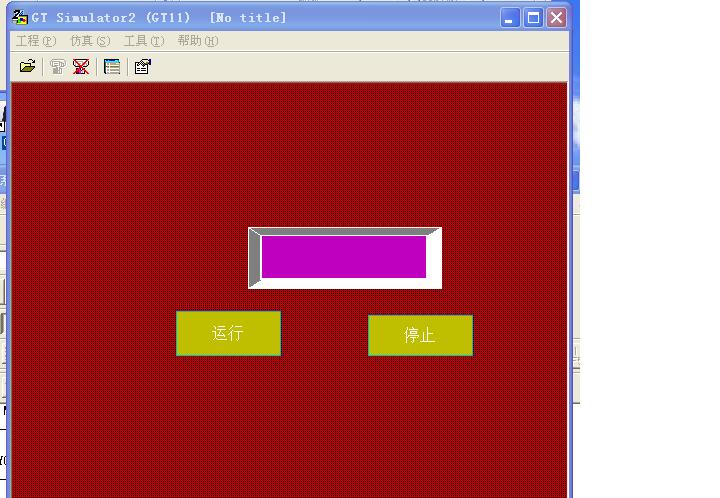Maximize the GT Simulator2 window

pyautogui.click(x=533, y=17)
